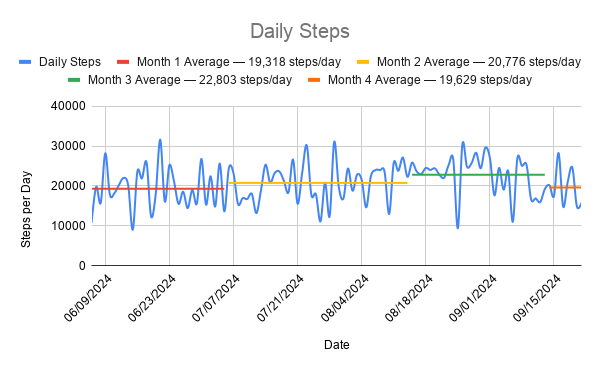Click the green Month 3 Average legend swatch
This screenshot has height=371, width=600.
74,80
